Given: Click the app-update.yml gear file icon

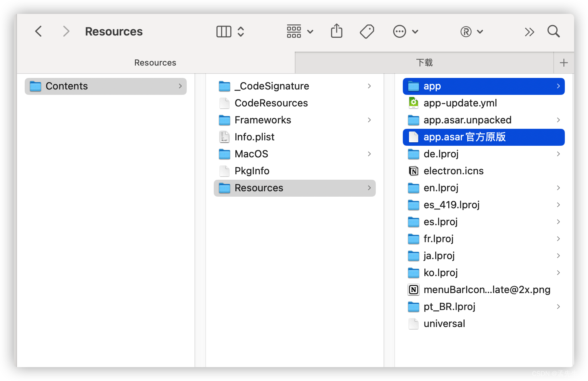Looking at the screenshot, I should (x=414, y=103).
